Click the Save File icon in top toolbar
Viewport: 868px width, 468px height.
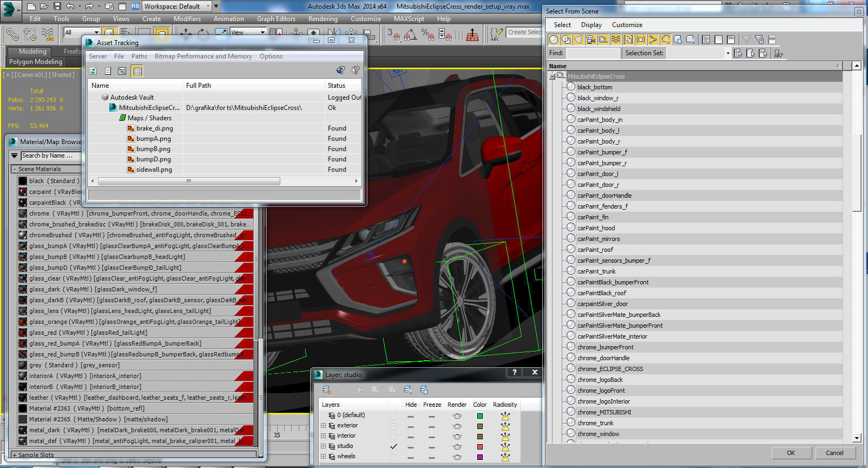click(x=57, y=6)
